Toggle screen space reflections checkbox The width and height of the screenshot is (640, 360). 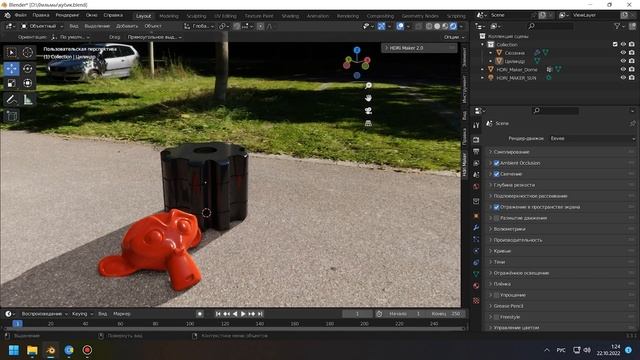pos(496,207)
